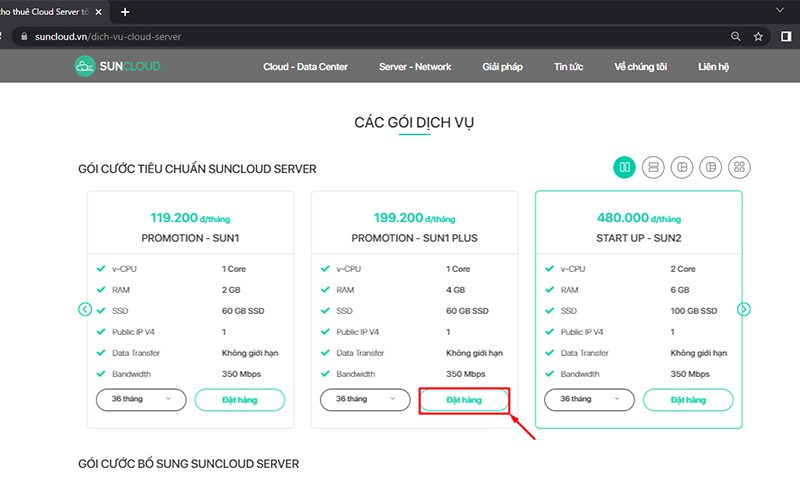Click the 199.200 đ/tháng price

(x=414, y=218)
